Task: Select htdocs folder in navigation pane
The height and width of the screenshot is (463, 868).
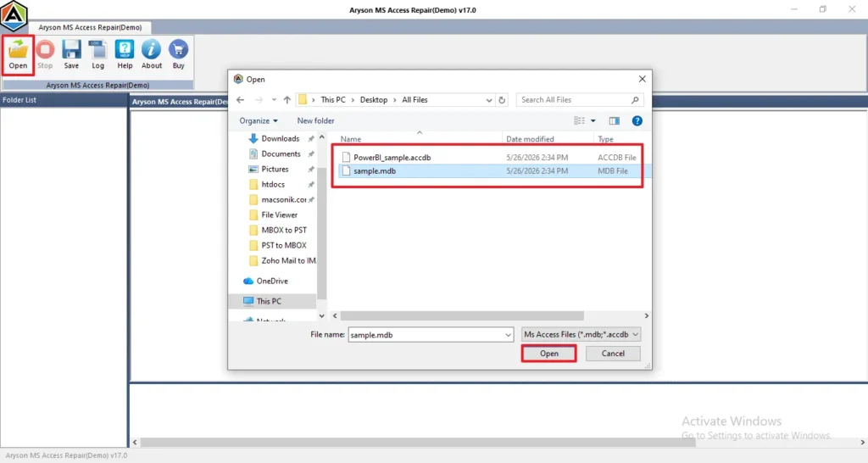Action: click(x=273, y=184)
